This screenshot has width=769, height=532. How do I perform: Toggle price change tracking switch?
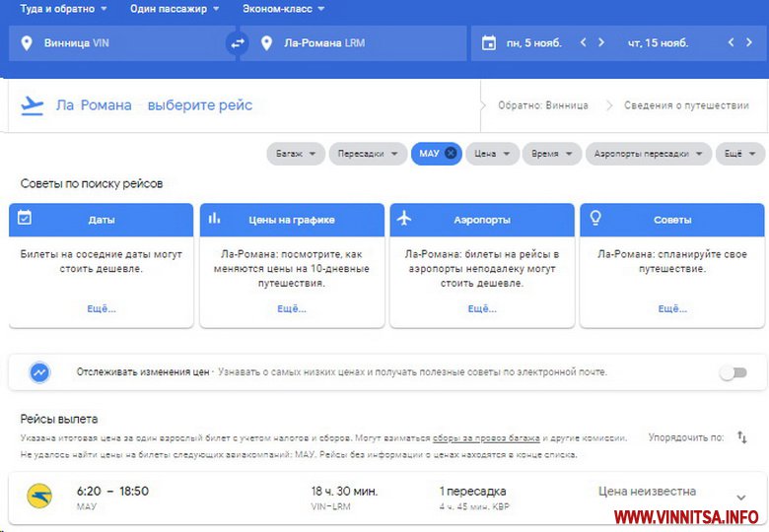click(733, 372)
